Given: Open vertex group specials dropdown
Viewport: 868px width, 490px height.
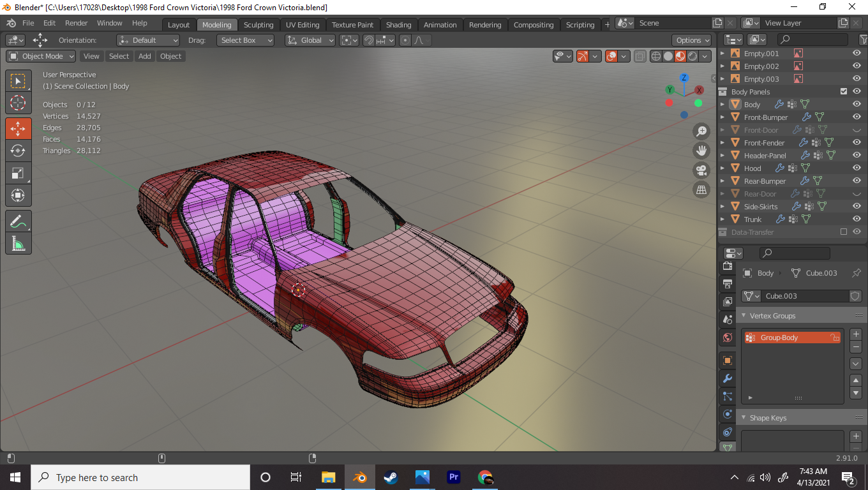Looking at the screenshot, I should coord(857,364).
